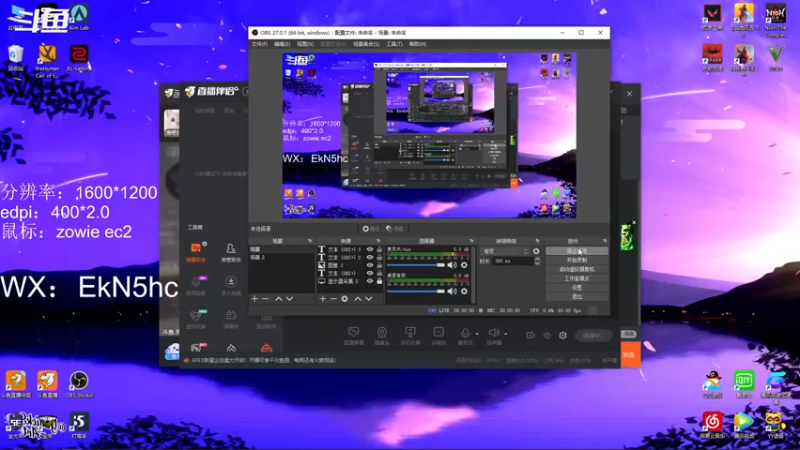Image resolution: width=800 pixels, height=450 pixels.
Task: Open Settings from OBS Controls panel
Action: (x=577, y=288)
